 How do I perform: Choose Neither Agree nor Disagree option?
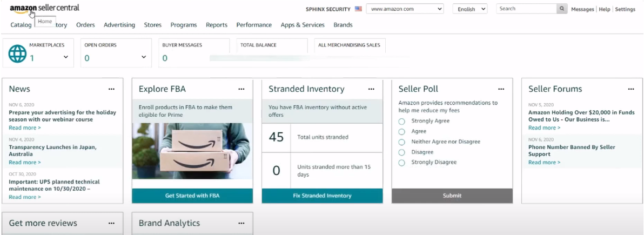[401, 142]
